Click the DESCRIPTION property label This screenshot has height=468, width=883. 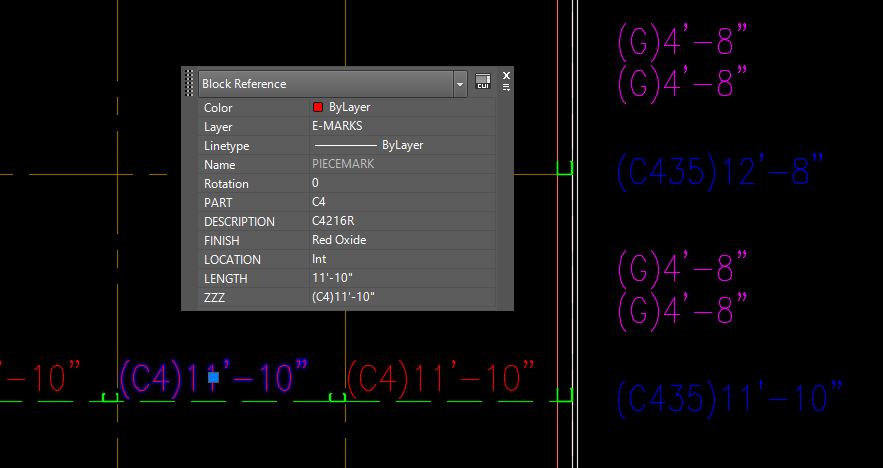239,222
